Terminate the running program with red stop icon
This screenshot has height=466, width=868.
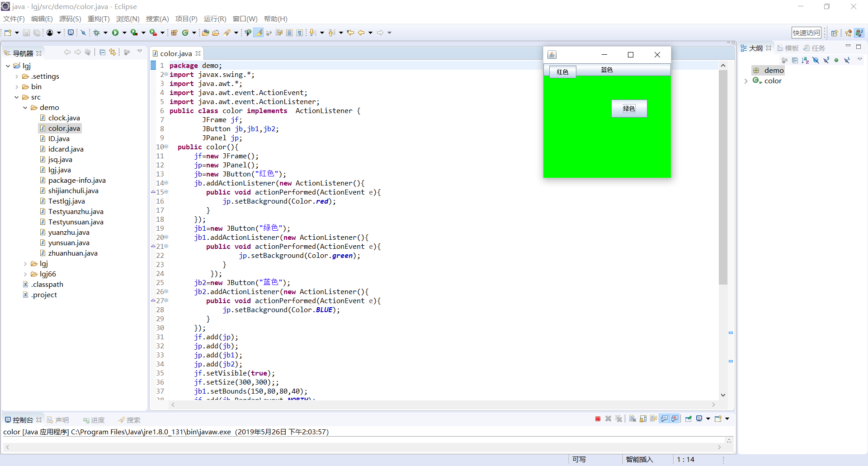(x=598, y=419)
